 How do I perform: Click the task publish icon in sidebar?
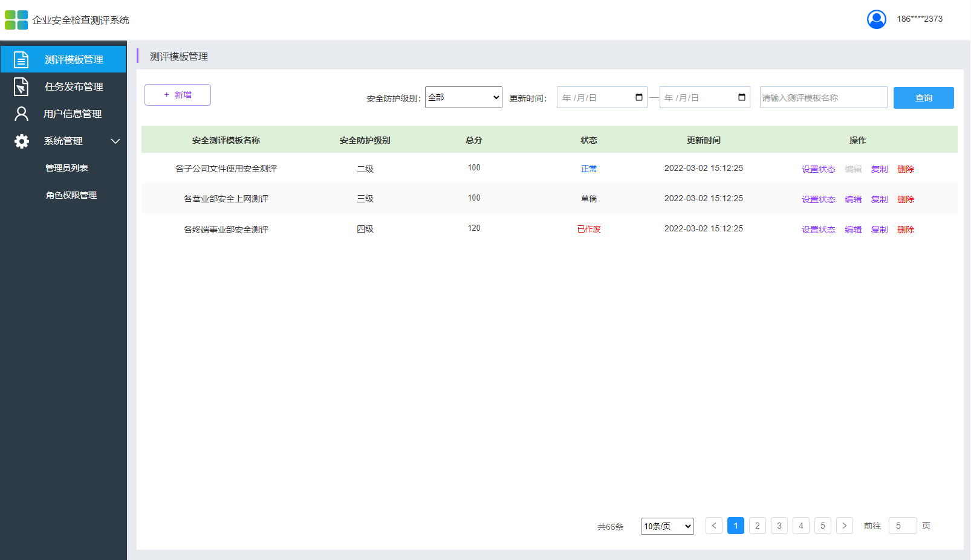21,86
